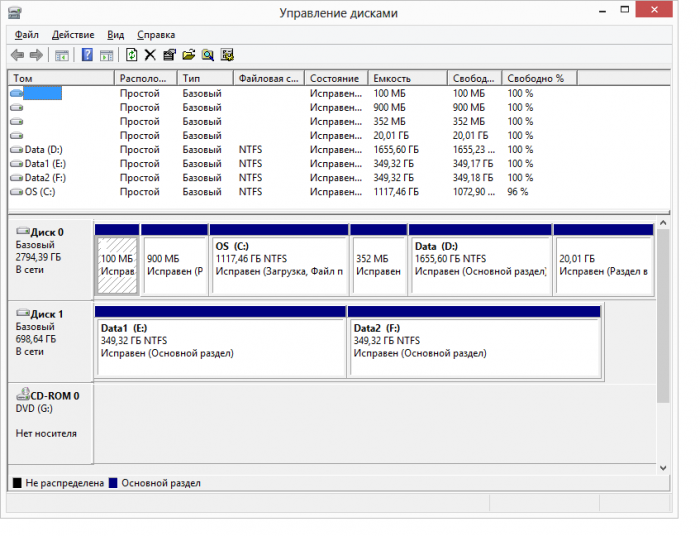The width and height of the screenshot is (700, 536).
Task: Click the magnifying glass toolbar icon
Action: [208, 55]
